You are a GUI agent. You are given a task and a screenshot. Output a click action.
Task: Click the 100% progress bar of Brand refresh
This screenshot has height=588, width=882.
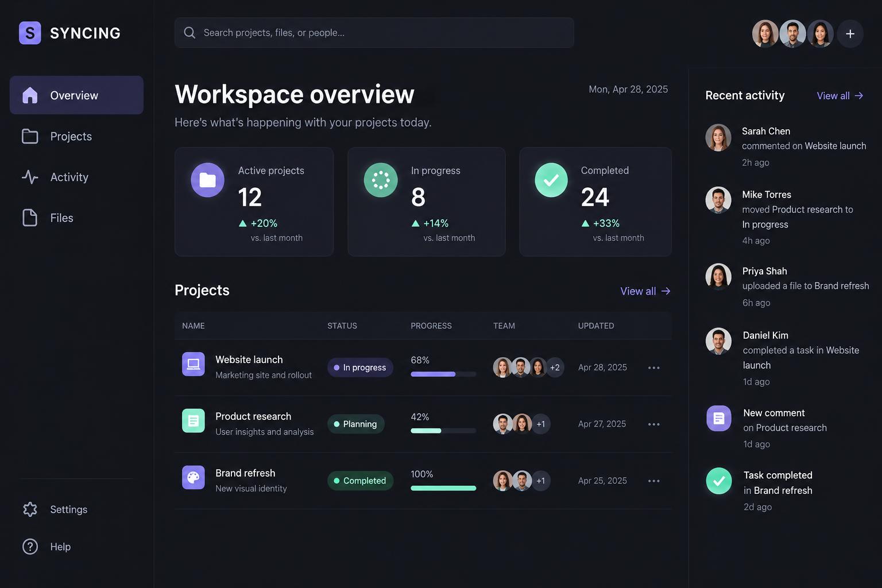point(443,488)
